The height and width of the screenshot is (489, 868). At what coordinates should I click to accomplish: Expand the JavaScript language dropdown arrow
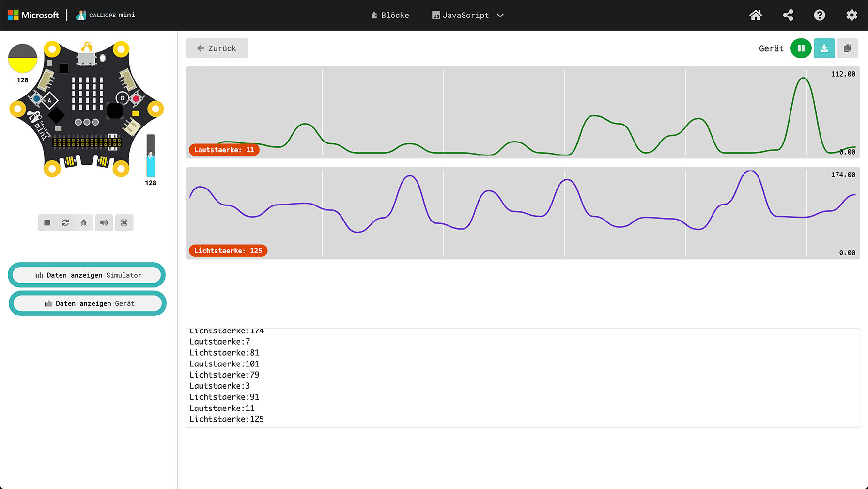click(500, 16)
